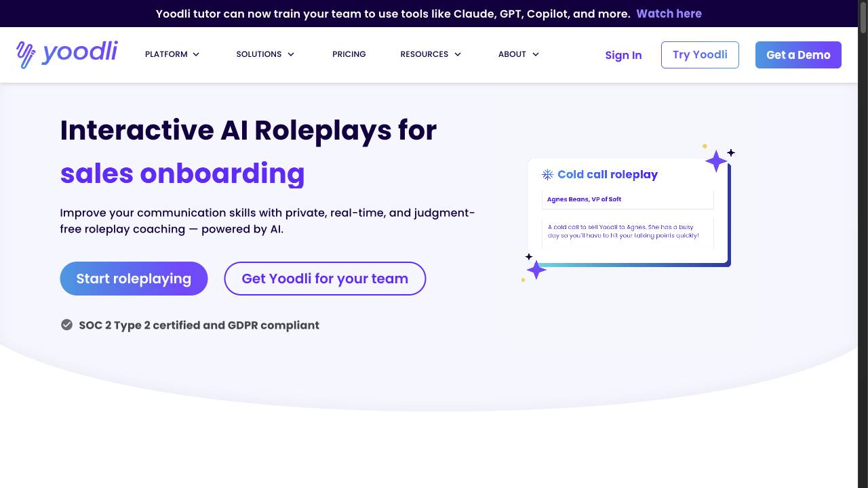Click the 'A cold call to sell Yoodli' description

623,231
